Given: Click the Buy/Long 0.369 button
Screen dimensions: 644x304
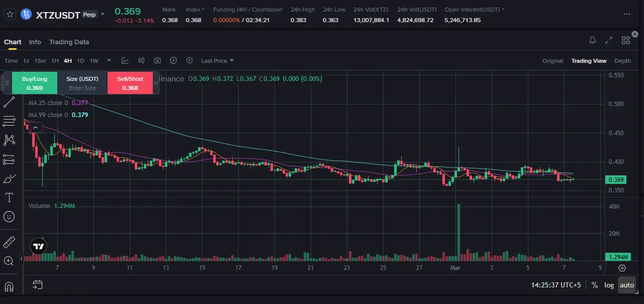Looking at the screenshot, I should 35,83.
